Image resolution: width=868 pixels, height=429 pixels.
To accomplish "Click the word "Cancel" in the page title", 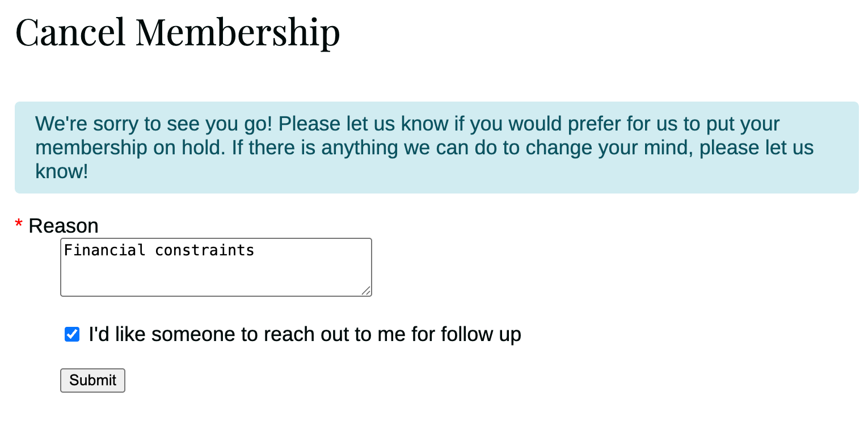I will pyautogui.click(x=70, y=32).
